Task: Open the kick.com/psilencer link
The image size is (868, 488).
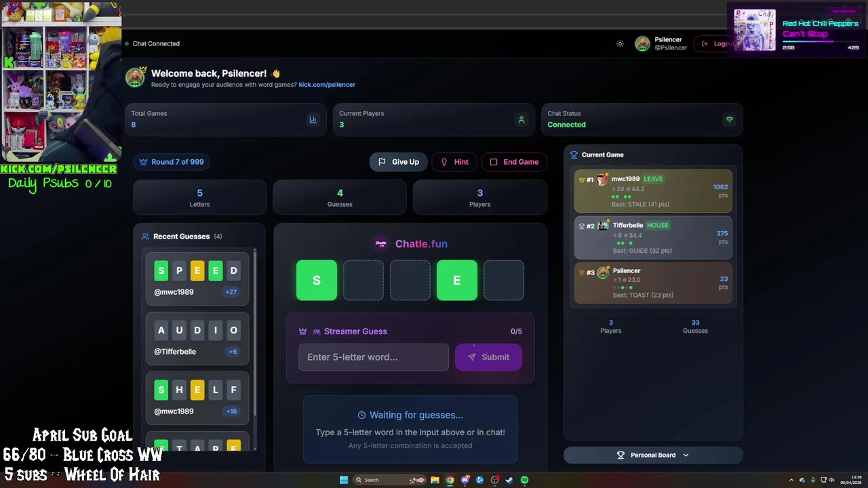Action: 327,85
